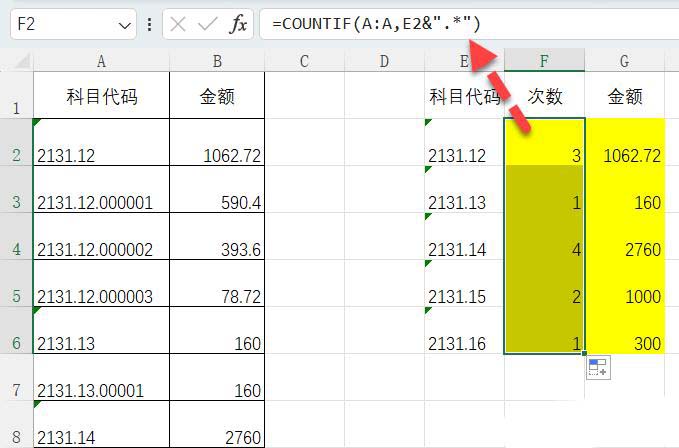Image resolution: width=679 pixels, height=448 pixels.
Task: Select column A header
Action: pos(101,61)
